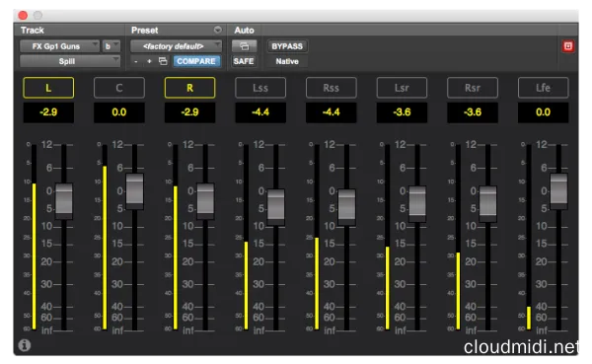Toggle the L channel link button

click(48, 88)
